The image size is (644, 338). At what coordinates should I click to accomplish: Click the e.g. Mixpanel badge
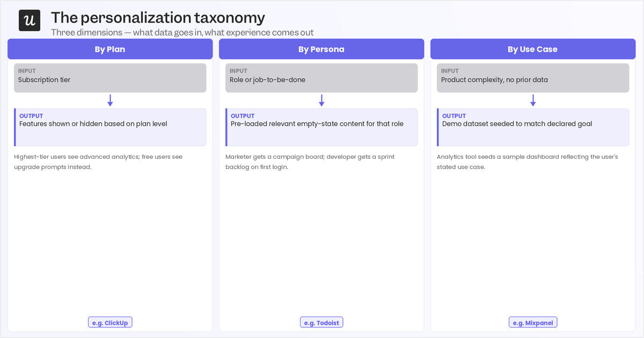pyautogui.click(x=533, y=322)
